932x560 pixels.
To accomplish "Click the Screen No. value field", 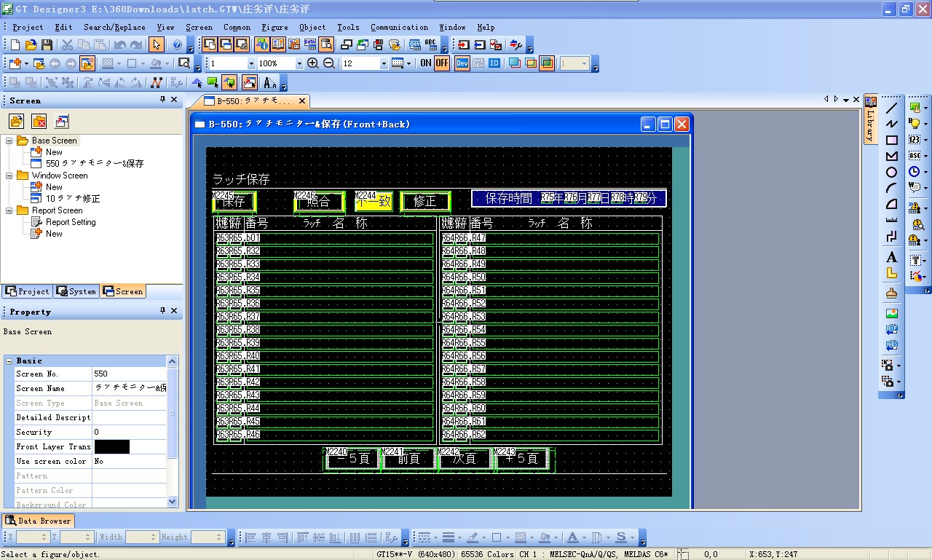I will tap(130, 374).
